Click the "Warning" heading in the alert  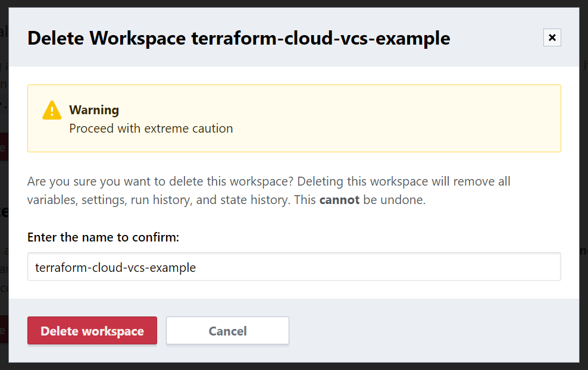click(x=94, y=110)
